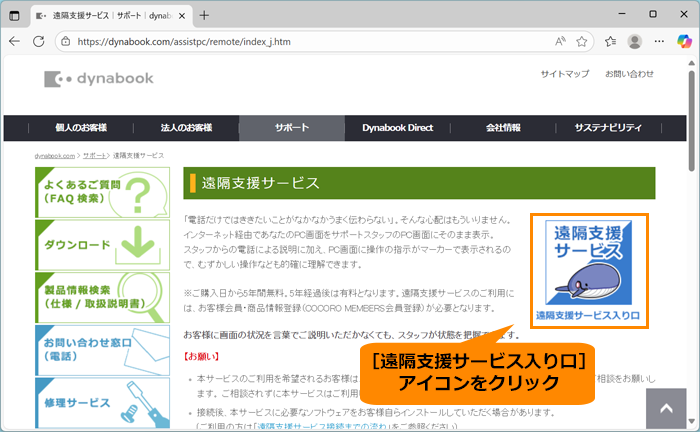Open ダウンロード sidebar banner
Viewport: 700px width, 432px height.
tap(102, 245)
